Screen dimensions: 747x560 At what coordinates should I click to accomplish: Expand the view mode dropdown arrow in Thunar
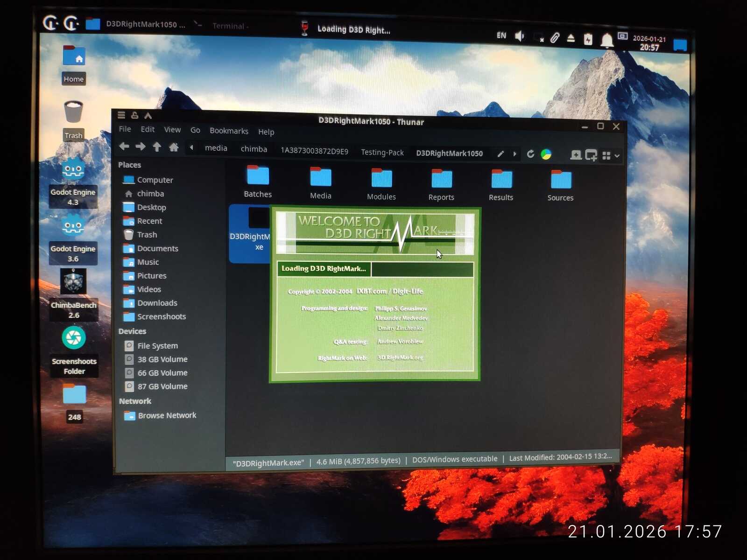point(617,156)
